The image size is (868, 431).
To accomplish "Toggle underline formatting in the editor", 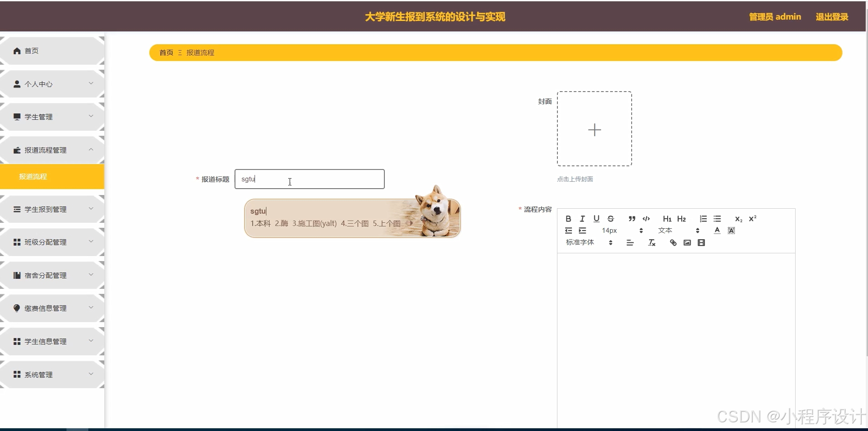I will (597, 219).
